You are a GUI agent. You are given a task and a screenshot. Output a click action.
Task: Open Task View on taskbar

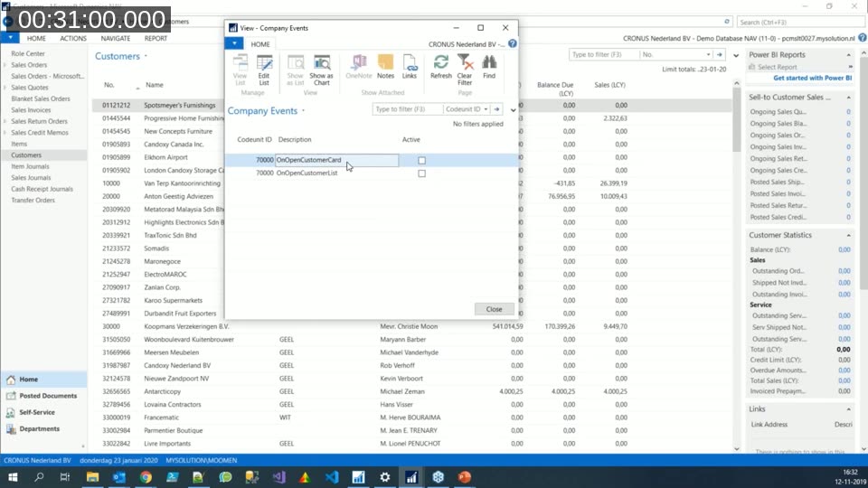tap(65, 477)
